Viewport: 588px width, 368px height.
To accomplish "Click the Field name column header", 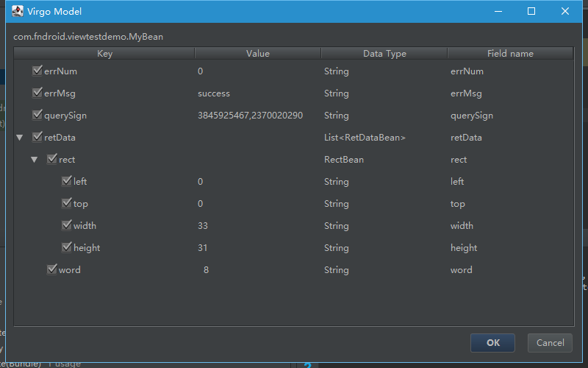I will click(x=510, y=54).
